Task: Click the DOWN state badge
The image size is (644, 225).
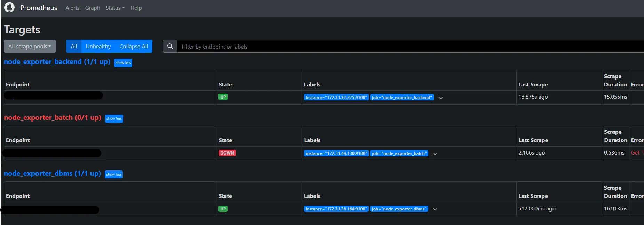Action: pos(227,153)
